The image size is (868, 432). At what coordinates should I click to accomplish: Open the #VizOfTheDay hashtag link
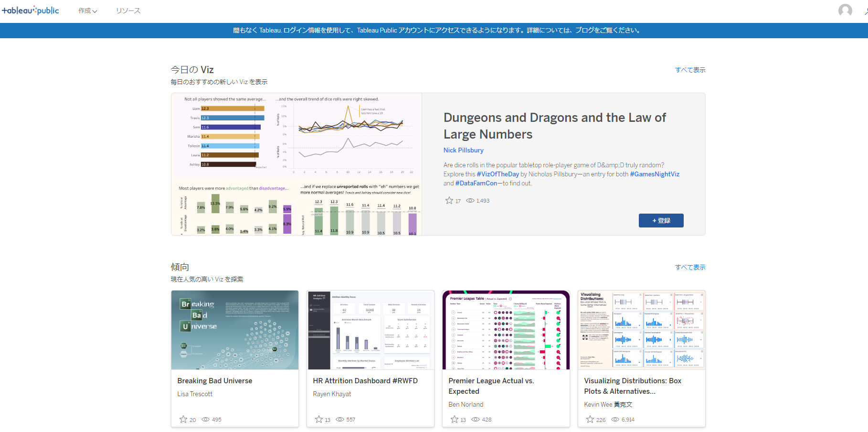(x=498, y=174)
